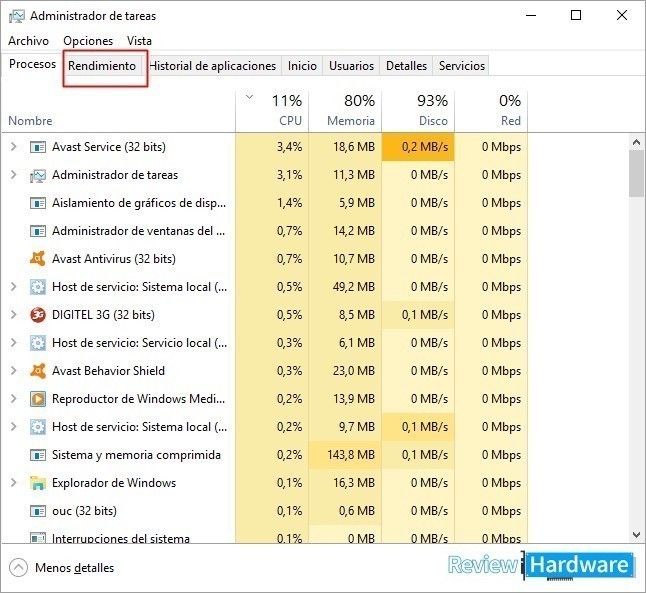Open the Vista menu
The image size is (646, 593).
[x=139, y=41]
